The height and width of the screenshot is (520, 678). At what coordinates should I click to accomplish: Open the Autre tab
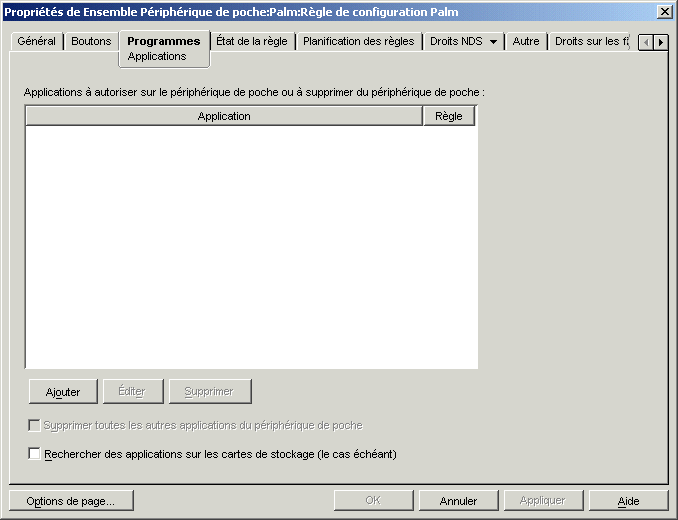526,41
